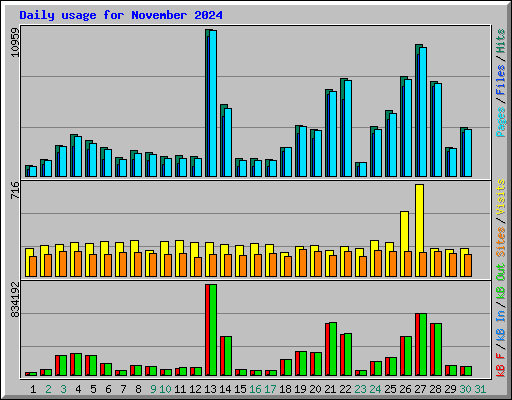The image size is (512, 400).
Task: Click day 29 on the x-axis
Action: tap(450, 389)
